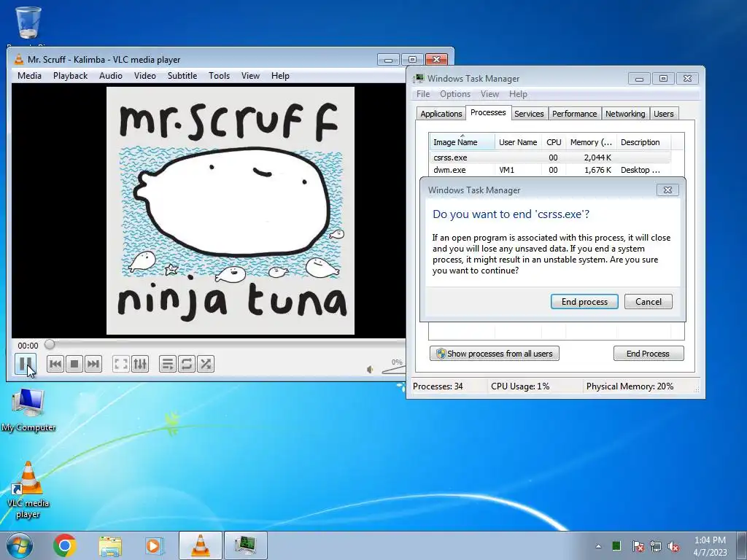Mute the VLC speaker icon
This screenshot has width=747, height=560.
coord(370,369)
